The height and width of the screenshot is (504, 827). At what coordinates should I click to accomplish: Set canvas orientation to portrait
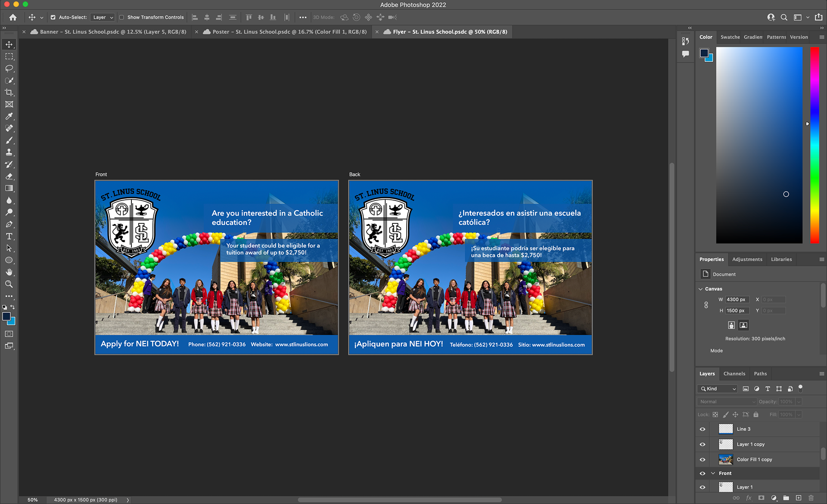pos(731,325)
